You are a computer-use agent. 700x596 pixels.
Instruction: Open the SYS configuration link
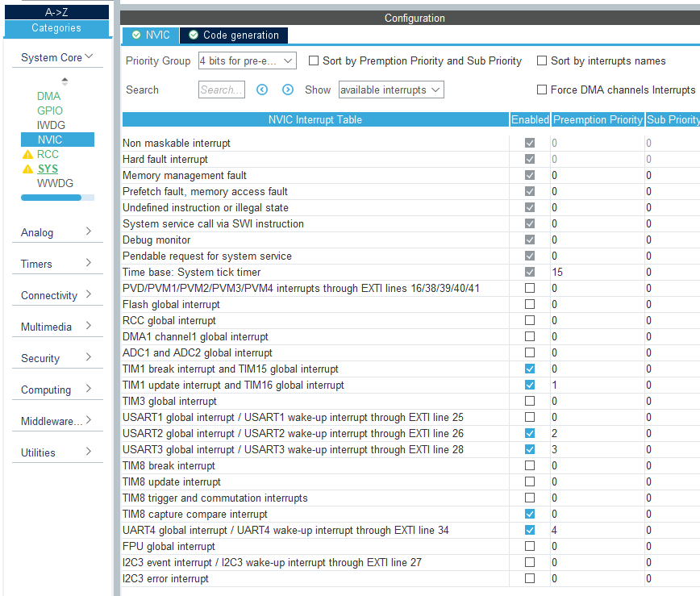pyautogui.click(x=48, y=169)
